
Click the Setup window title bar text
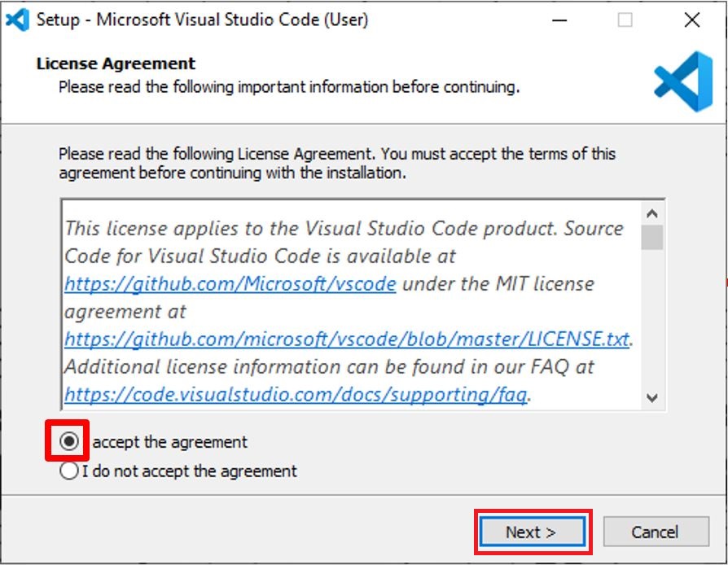point(202,20)
